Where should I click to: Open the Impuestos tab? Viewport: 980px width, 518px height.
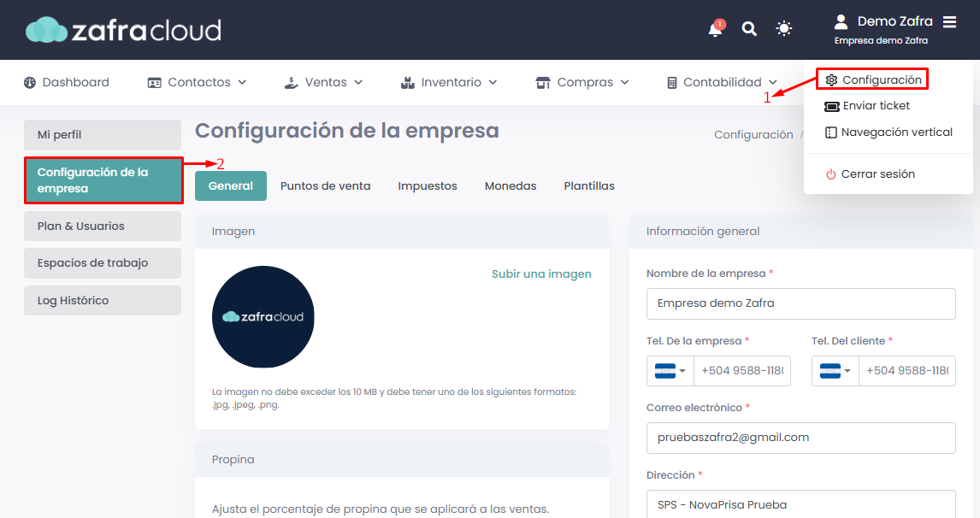click(428, 186)
